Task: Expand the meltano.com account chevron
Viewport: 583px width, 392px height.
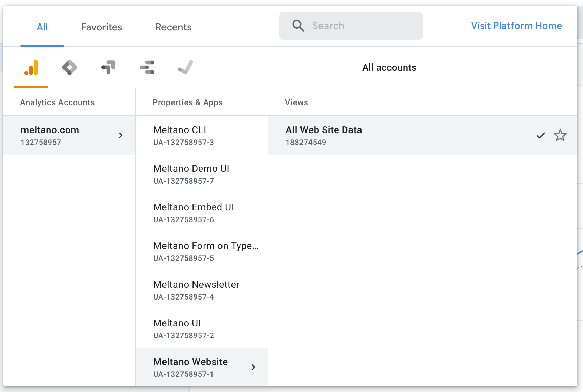Action: pos(121,135)
